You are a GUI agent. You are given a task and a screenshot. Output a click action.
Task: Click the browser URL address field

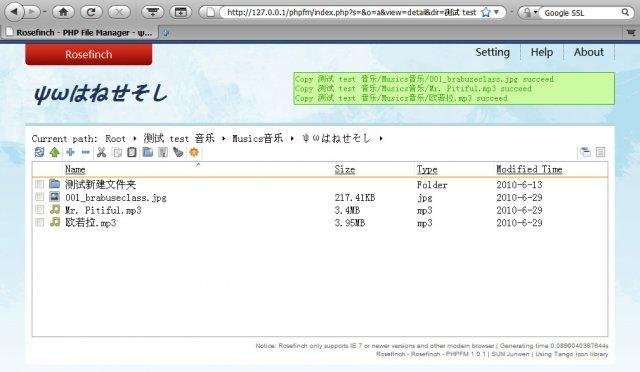[351, 12]
